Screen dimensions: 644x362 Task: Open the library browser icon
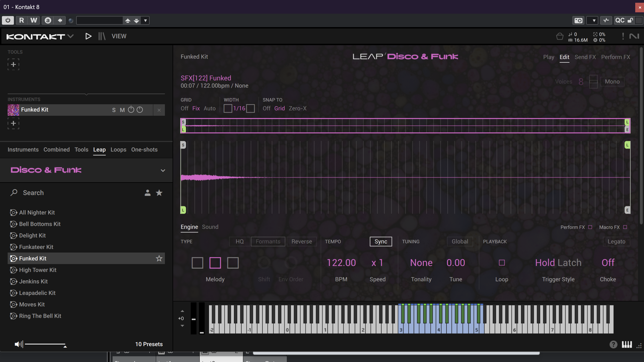pyautogui.click(x=102, y=36)
